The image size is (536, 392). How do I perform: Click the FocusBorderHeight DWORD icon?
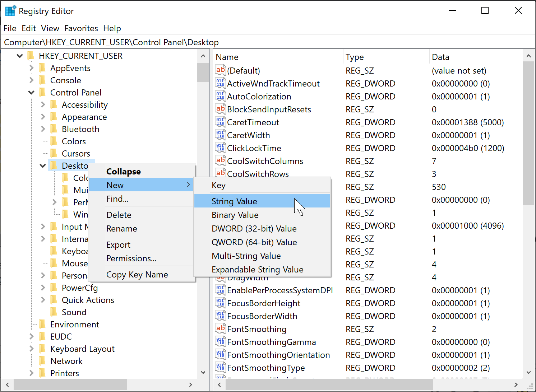tap(221, 303)
